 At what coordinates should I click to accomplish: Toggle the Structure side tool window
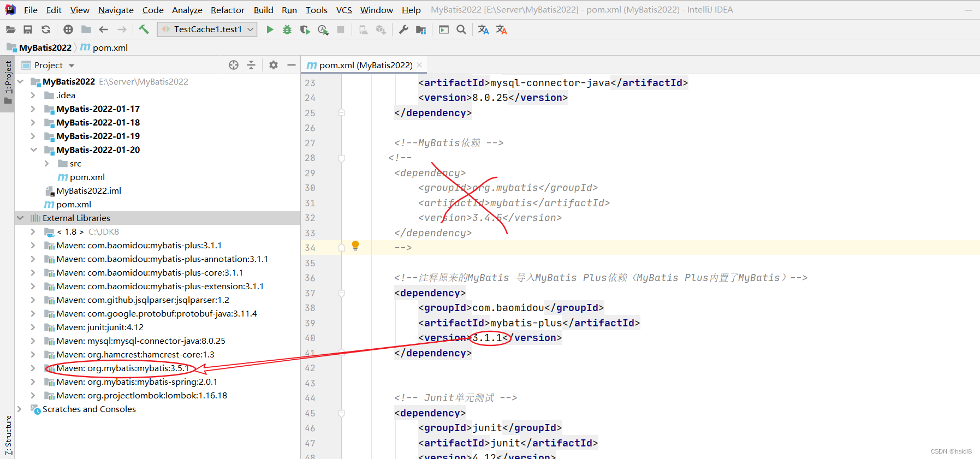tap(8, 436)
